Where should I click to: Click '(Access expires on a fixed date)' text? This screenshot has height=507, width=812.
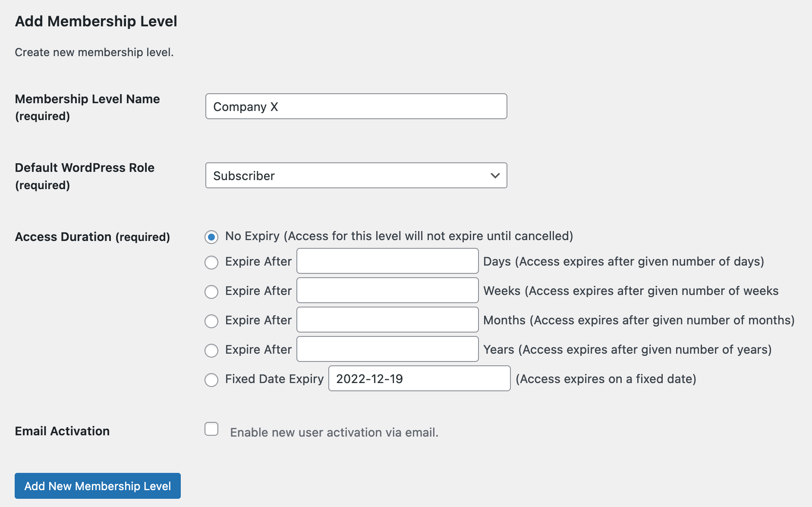click(x=606, y=379)
